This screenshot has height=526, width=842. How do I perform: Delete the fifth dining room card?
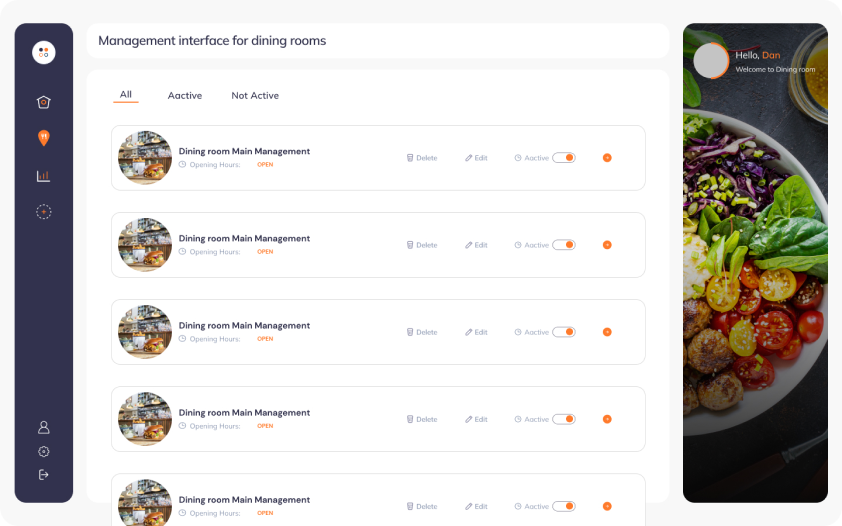click(422, 506)
